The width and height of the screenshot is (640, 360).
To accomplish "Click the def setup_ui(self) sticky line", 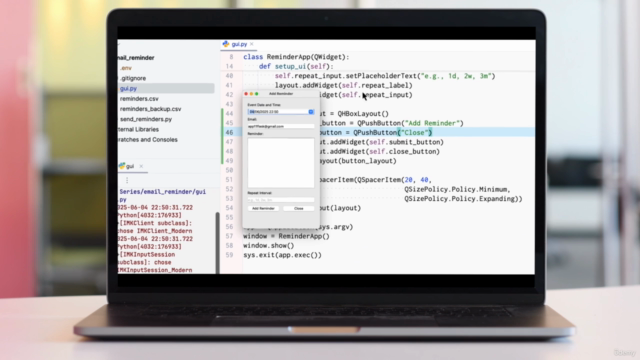I will coord(296,66).
